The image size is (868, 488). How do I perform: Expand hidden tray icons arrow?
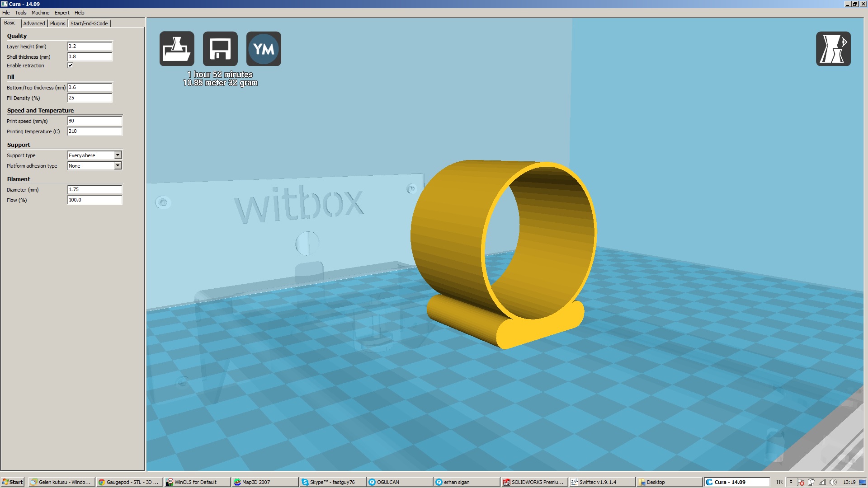[791, 482]
